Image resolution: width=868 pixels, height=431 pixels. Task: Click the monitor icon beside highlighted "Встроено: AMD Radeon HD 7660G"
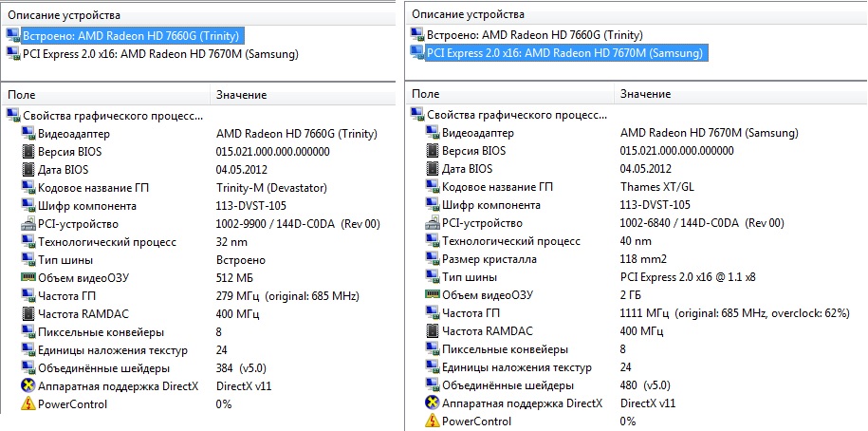12,35
